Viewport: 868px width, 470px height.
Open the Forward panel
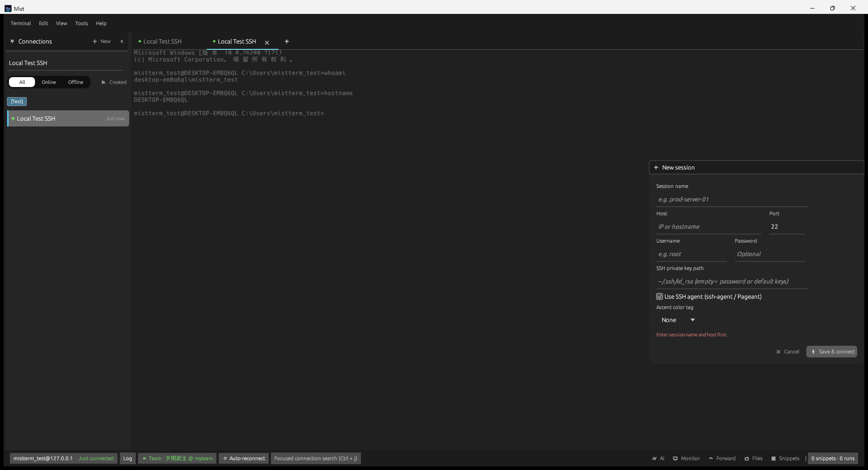722,458
